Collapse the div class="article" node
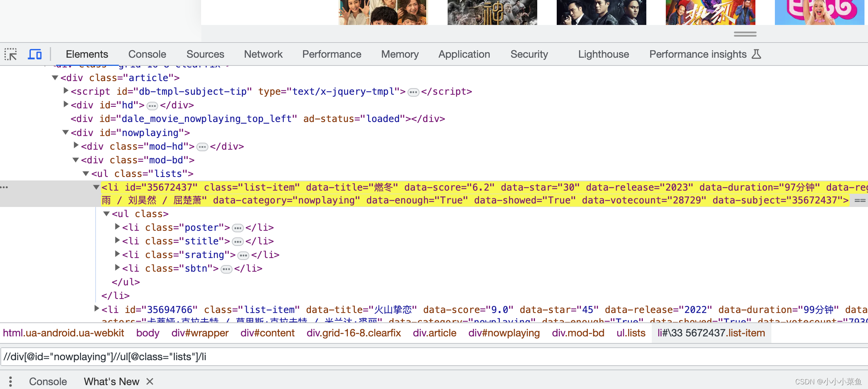Screen dimensions: 868x389 click(55, 78)
